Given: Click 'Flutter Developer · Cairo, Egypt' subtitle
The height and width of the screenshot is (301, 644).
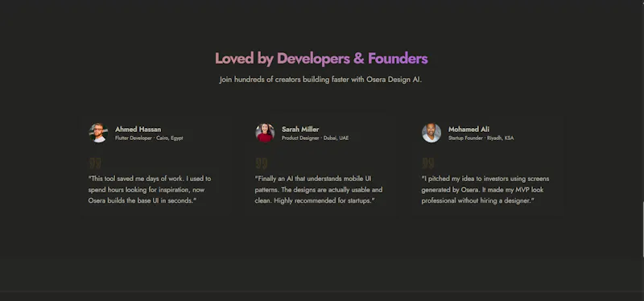Looking at the screenshot, I should pos(149,138).
